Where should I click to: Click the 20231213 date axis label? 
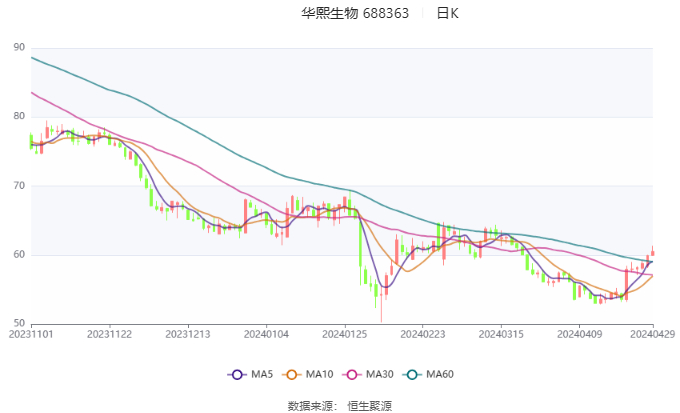tap(188, 334)
